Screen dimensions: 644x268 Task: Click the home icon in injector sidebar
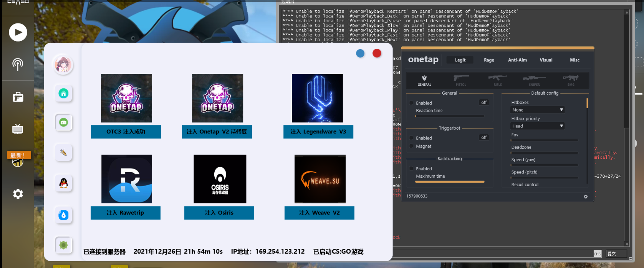64,93
